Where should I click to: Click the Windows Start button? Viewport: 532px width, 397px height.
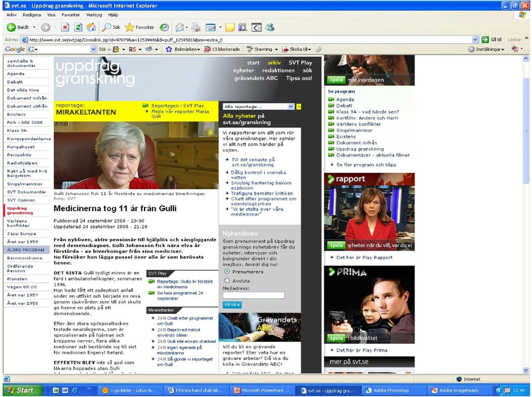pos(22,390)
